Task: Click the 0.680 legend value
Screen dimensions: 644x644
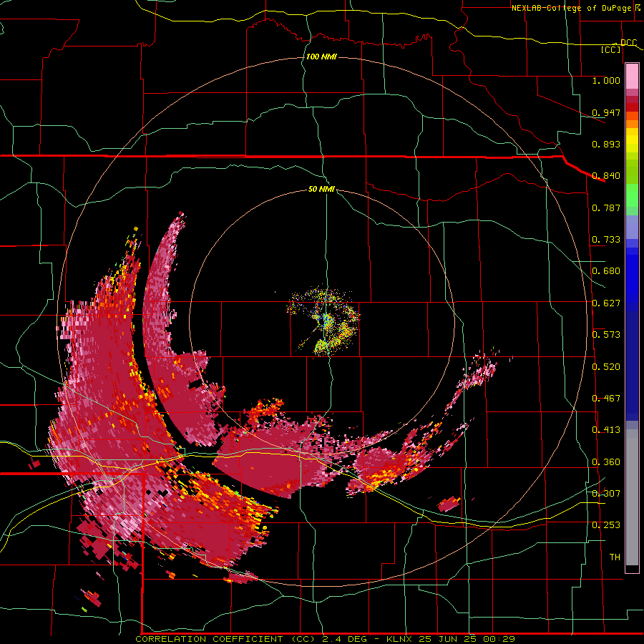Action: (x=606, y=271)
